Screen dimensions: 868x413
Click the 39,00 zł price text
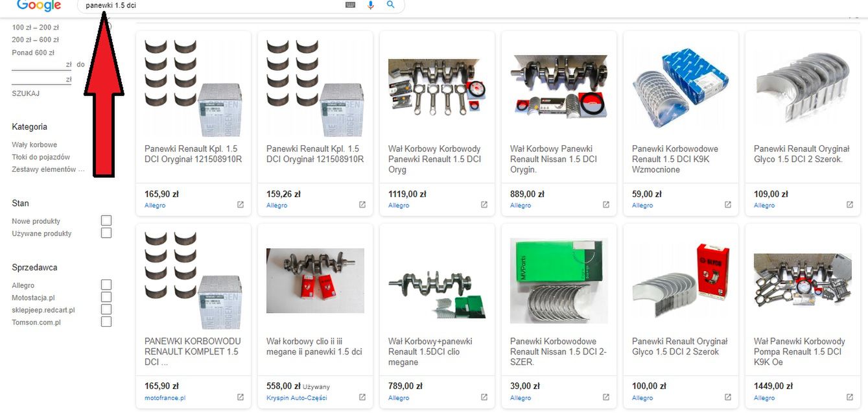[x=525, y=386]
